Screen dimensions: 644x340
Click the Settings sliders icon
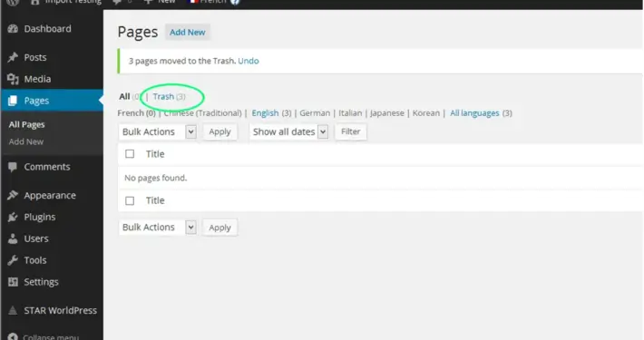pos(13,282)
